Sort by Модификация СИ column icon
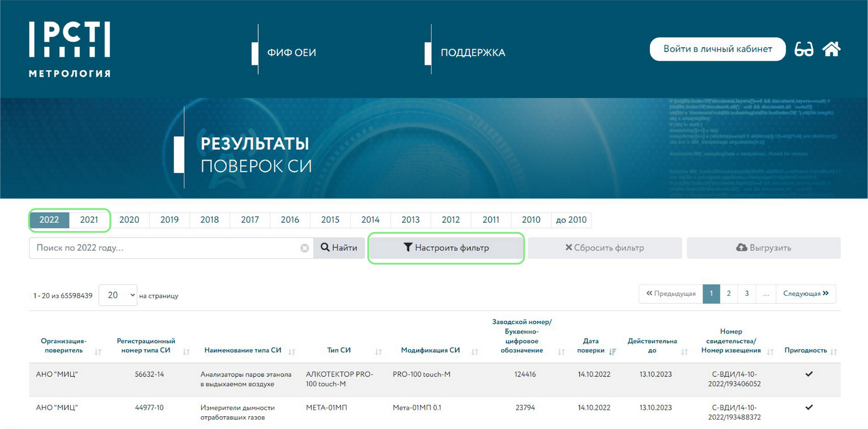The height and width of the screenshot is (429, 868). pos(475,351)
